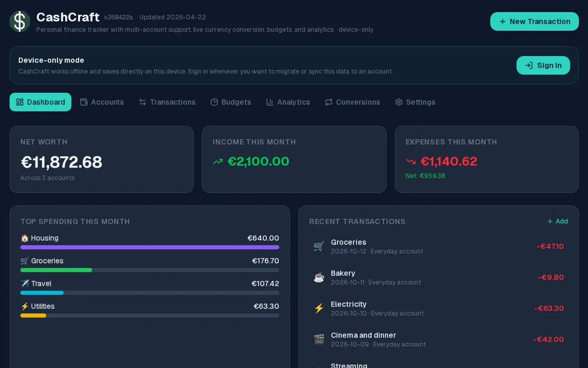588x368 pixels.
Task: Click the CashCraft dollar logo icon
Action: click(20, 22)
